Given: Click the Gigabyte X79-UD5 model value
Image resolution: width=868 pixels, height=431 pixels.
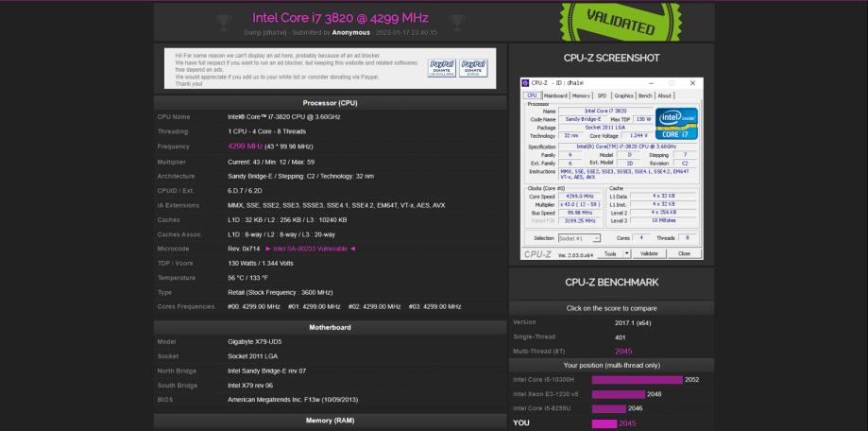Looking at the screenshot, I should click(x=255, y=342).
